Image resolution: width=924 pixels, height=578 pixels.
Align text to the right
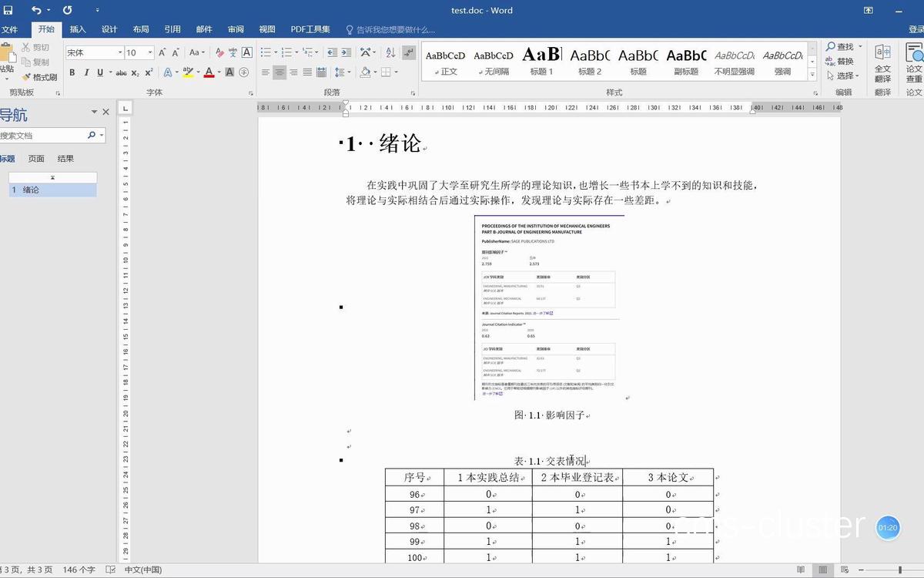click(293, 72)
